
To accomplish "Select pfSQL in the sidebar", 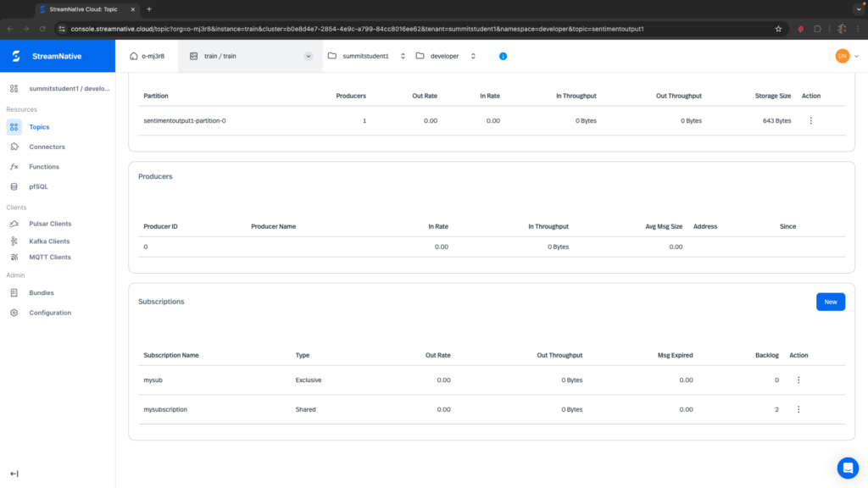I will tap(41, 186).
